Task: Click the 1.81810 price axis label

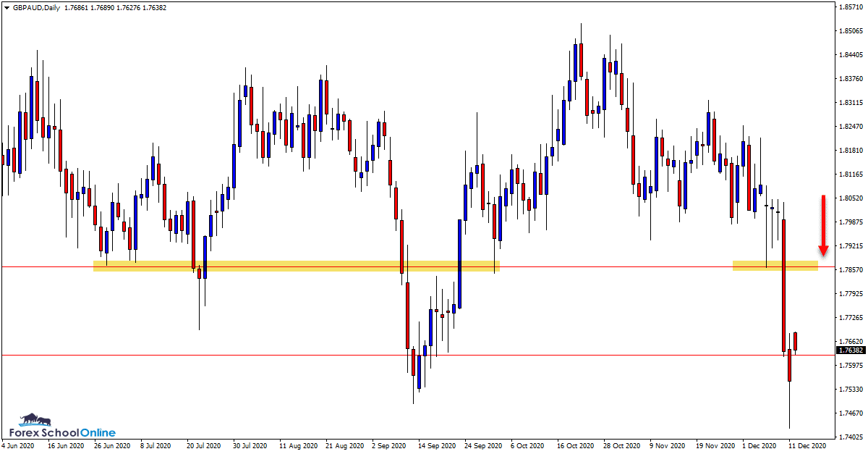Action: (851, 151)
